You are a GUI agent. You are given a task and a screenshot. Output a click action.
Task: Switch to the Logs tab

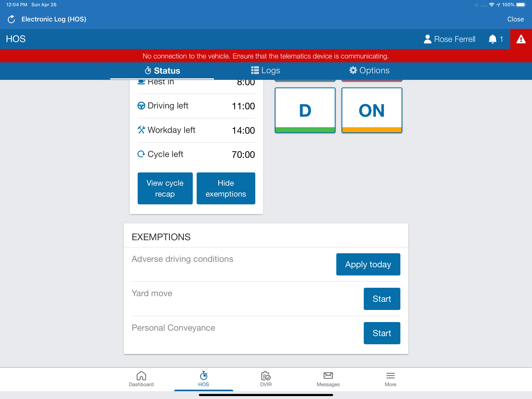(x=266, y=70)
